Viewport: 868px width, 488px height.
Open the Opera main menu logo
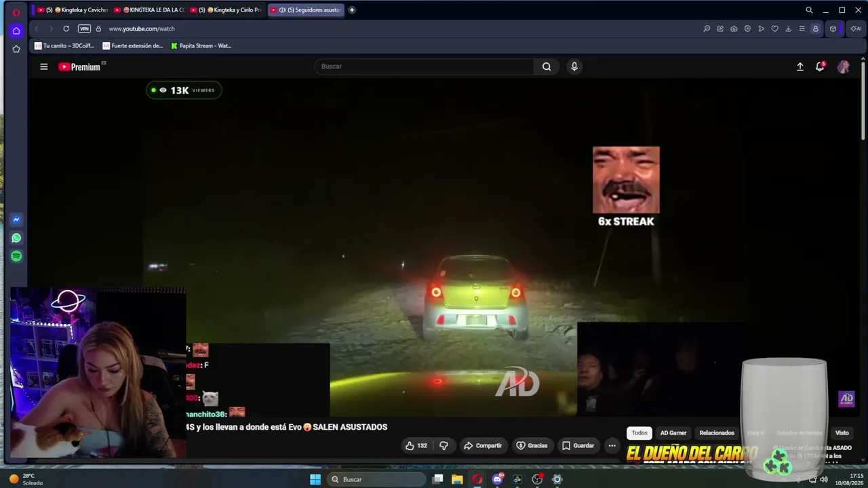click(16, 12)
